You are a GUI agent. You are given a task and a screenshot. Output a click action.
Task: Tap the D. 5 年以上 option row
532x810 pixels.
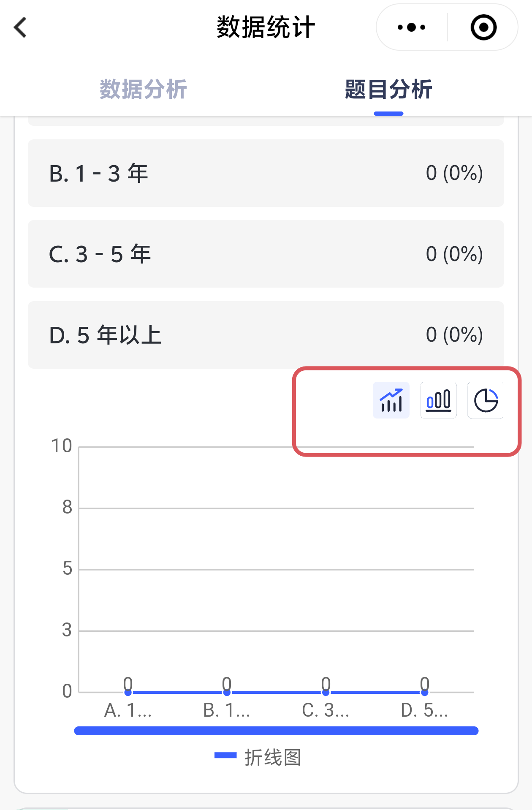[266, 335]
